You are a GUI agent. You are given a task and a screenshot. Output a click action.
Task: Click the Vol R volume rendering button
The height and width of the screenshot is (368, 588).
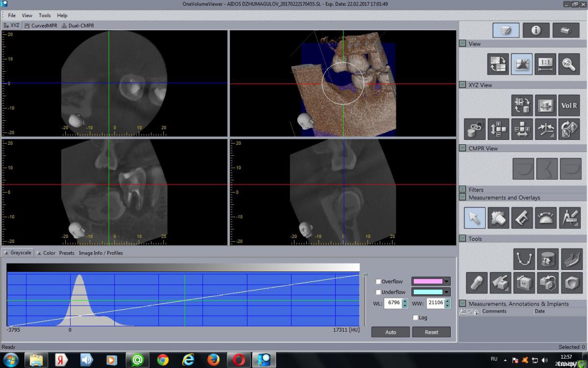click(x=568, y=105)
